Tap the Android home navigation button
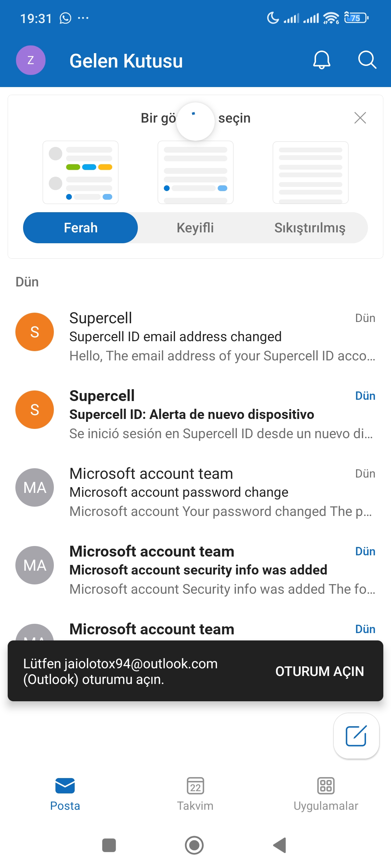 click(194, 845)
